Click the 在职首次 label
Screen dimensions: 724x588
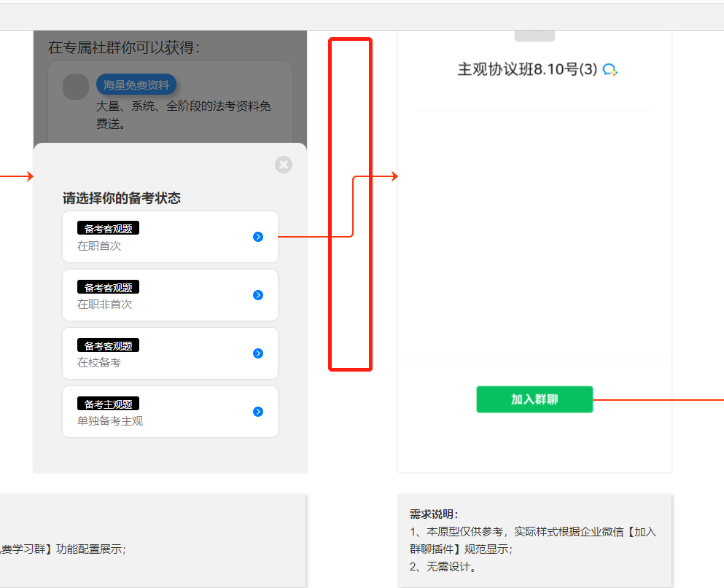coord(99,246)
